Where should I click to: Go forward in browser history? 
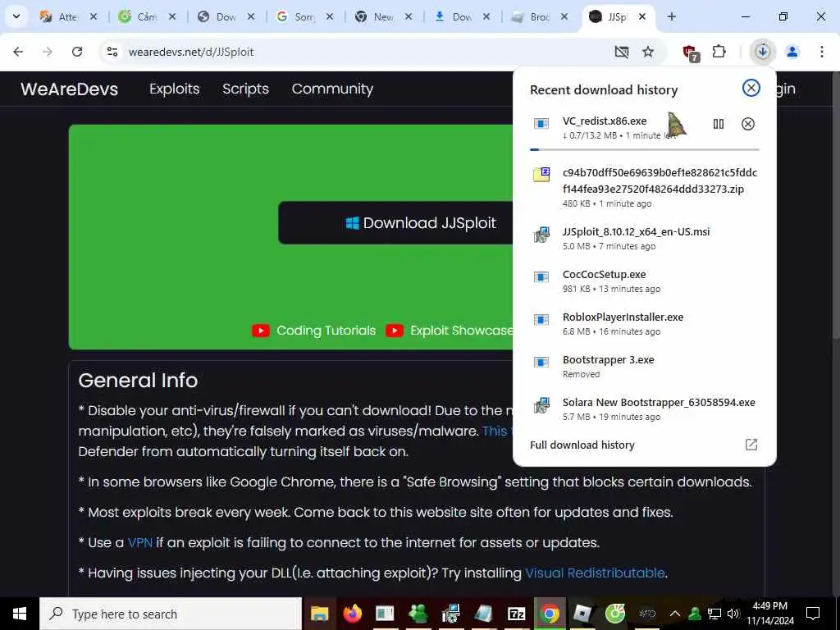tap(47, 52)
